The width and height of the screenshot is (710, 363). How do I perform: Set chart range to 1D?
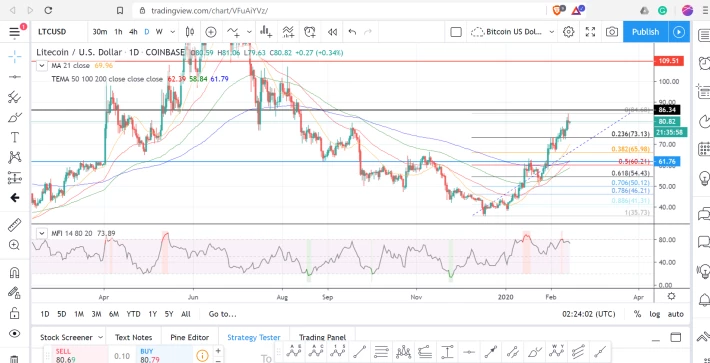(45, 314)
